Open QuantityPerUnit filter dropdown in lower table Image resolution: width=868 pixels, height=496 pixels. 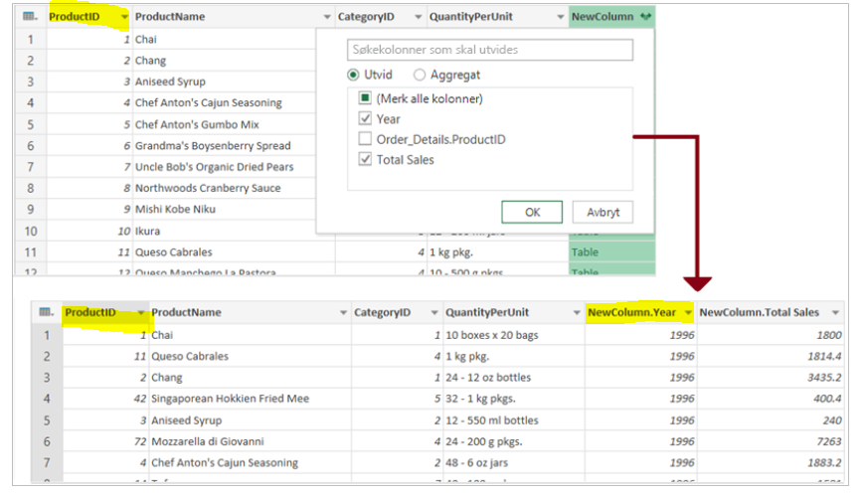click(577, 313)
